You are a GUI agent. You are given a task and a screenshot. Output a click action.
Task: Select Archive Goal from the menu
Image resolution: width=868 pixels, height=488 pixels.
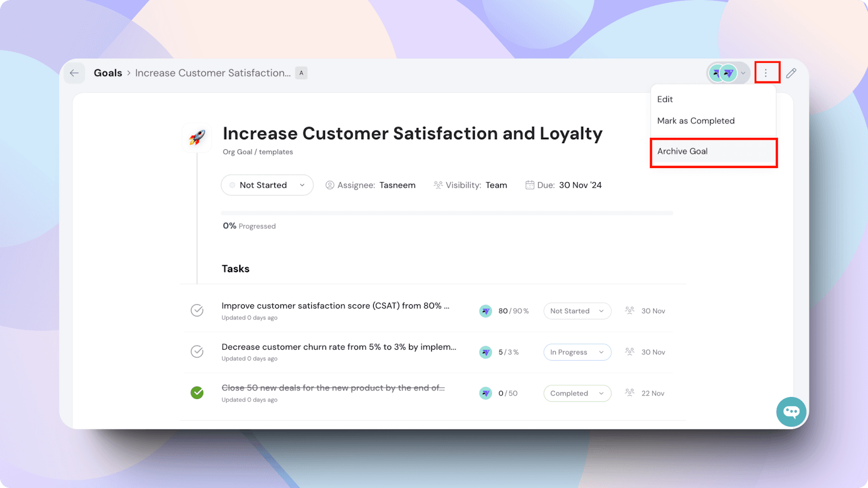click(x=682, y=151)
